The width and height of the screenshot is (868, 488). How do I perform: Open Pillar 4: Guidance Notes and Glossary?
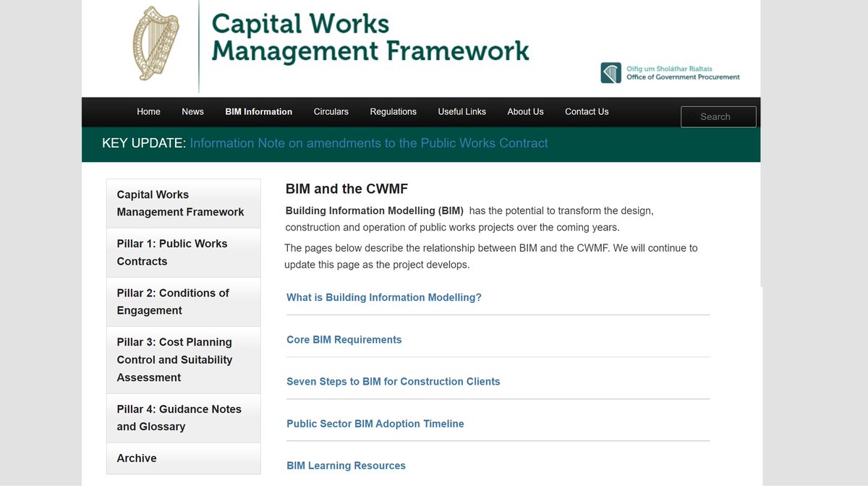184,418
